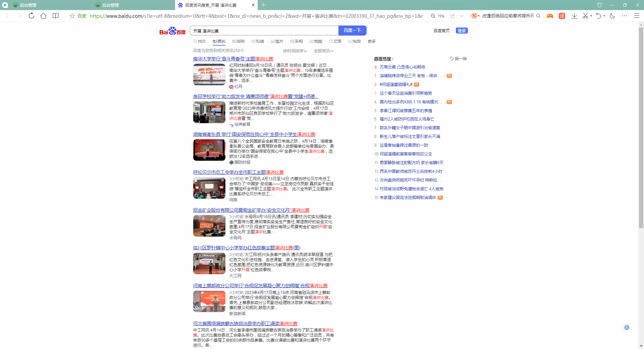Open the 登录 login button
644x349 pixels.
point(462,31)
